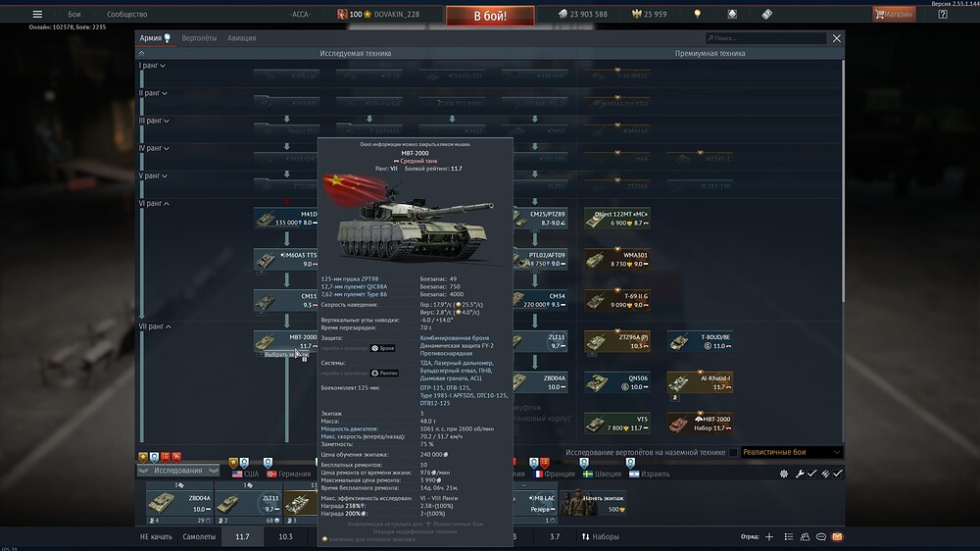The image size is (980, 551).
Task: Select the Израиль nation tab
Action: [x=650, y=475]
